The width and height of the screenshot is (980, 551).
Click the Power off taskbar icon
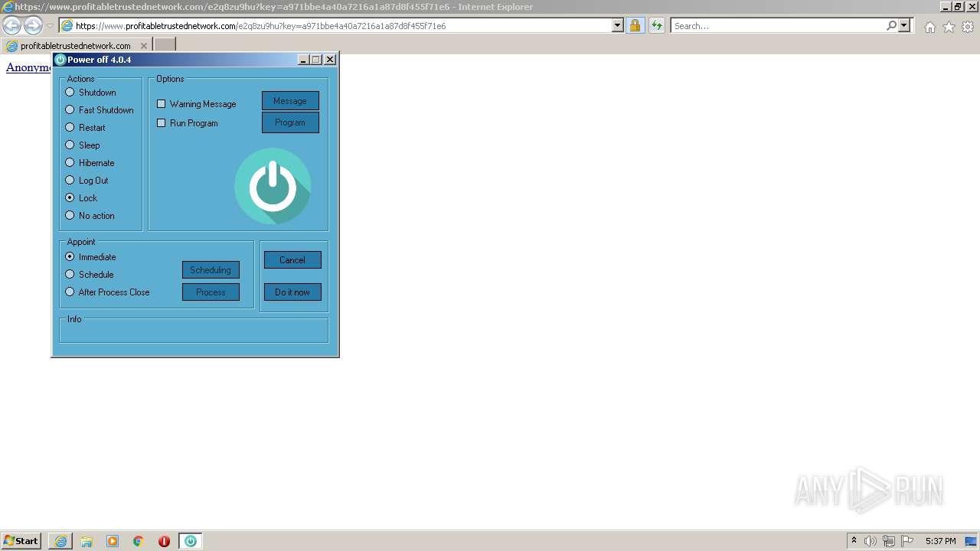(x=190, y=541)
